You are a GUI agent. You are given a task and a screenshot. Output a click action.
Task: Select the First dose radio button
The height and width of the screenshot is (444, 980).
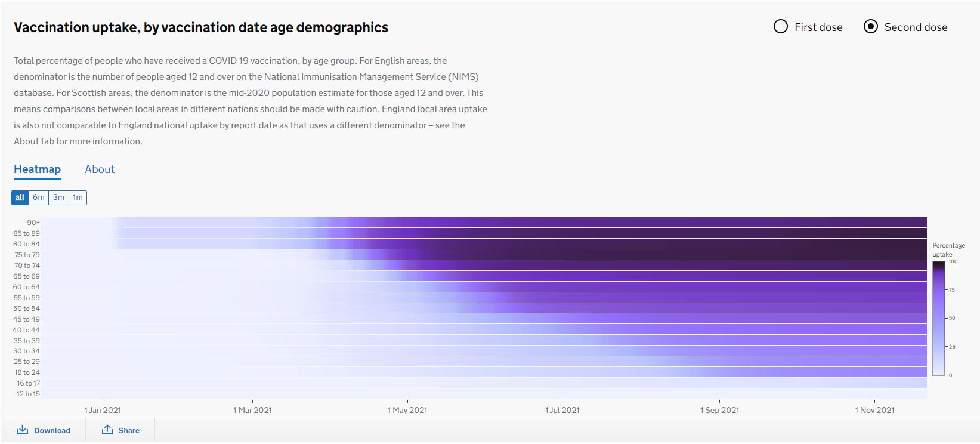781,27
